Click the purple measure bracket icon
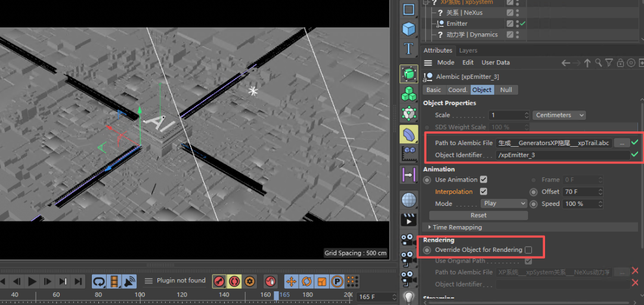Image resolution: width=644 pixels, height=305 pixels. (408, 175)
